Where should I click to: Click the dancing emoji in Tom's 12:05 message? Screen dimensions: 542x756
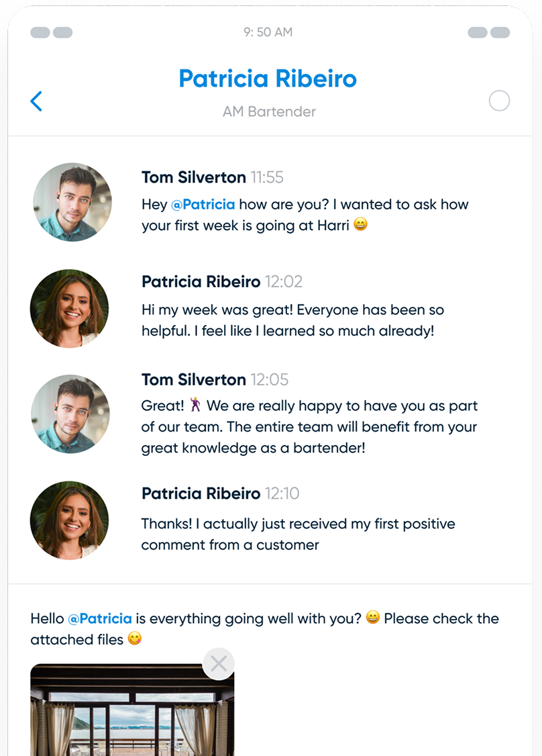tap(195, 406)
